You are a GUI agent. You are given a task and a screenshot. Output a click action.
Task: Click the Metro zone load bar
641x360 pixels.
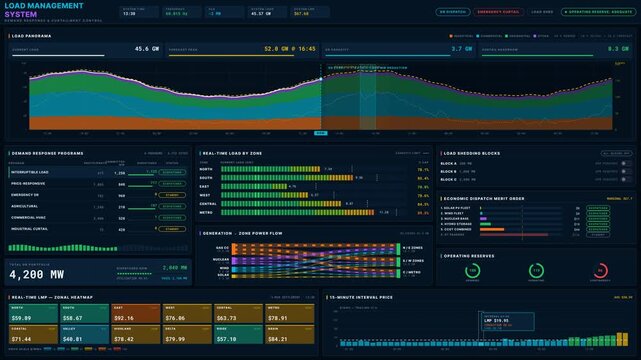pos(298,212)
